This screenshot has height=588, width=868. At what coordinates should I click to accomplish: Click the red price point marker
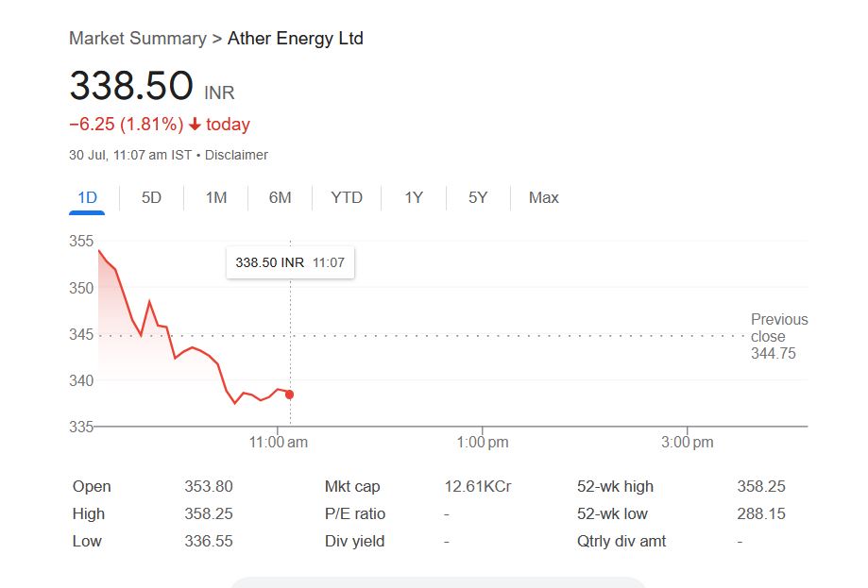pos(289,395)
